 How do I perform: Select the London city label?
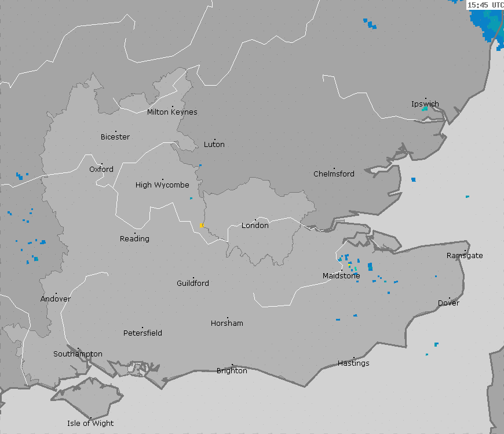tap(255, 225)
